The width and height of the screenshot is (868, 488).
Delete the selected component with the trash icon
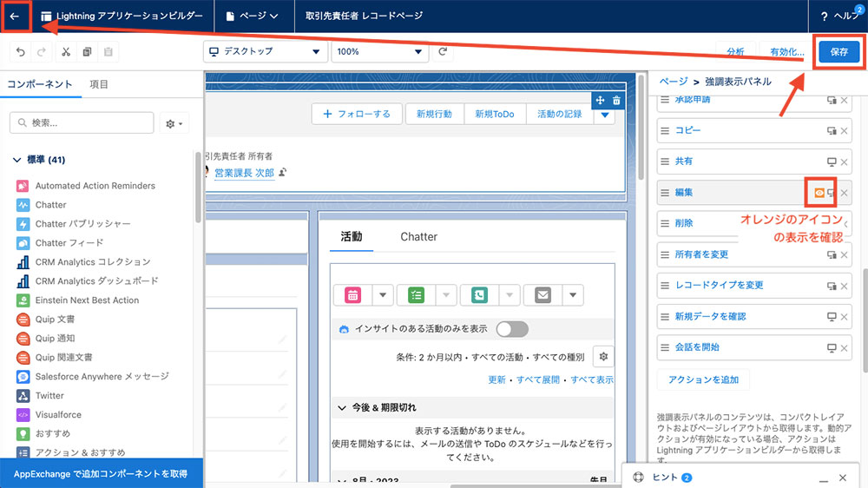click(616, 100)
